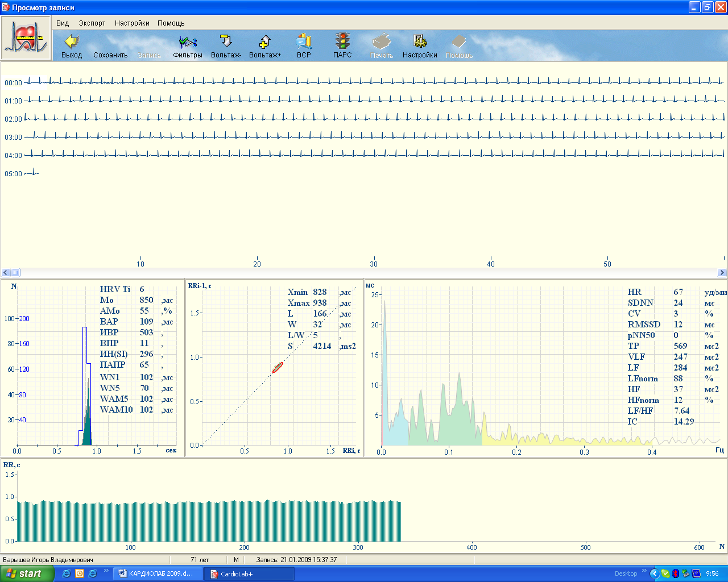Increase voltage with Вольтаж+ icon

(x=264, y=42)
